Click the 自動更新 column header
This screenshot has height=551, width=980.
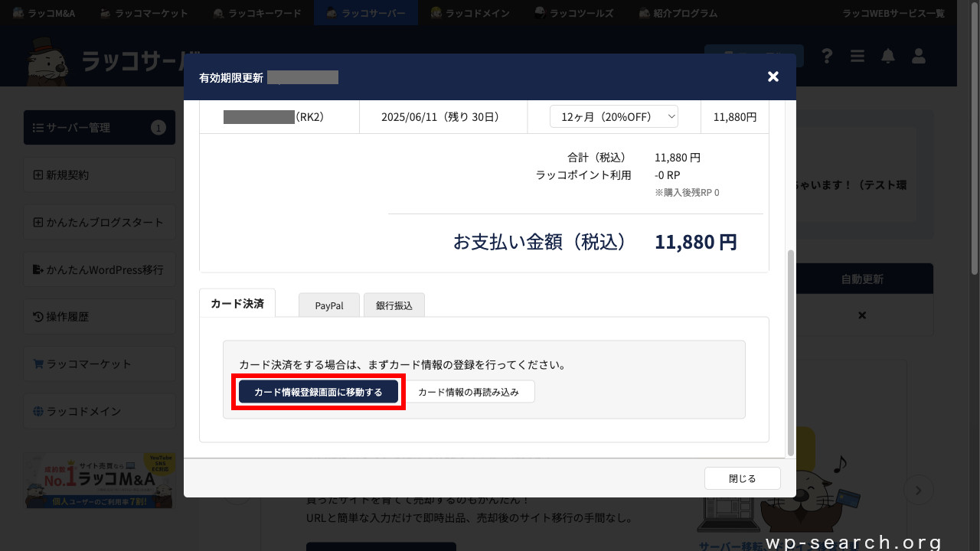click(862, 279)
